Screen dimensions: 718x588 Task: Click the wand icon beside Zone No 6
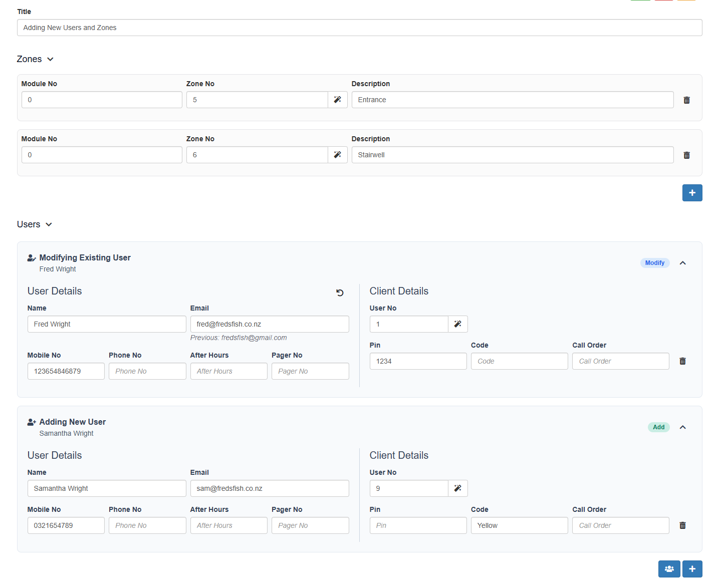[337, 155]
